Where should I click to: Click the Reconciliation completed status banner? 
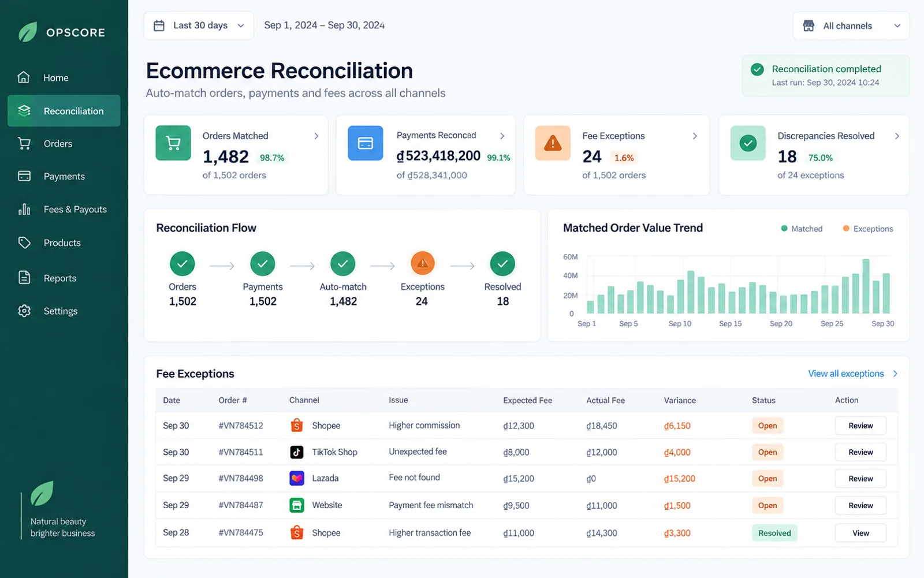point(826,76)
